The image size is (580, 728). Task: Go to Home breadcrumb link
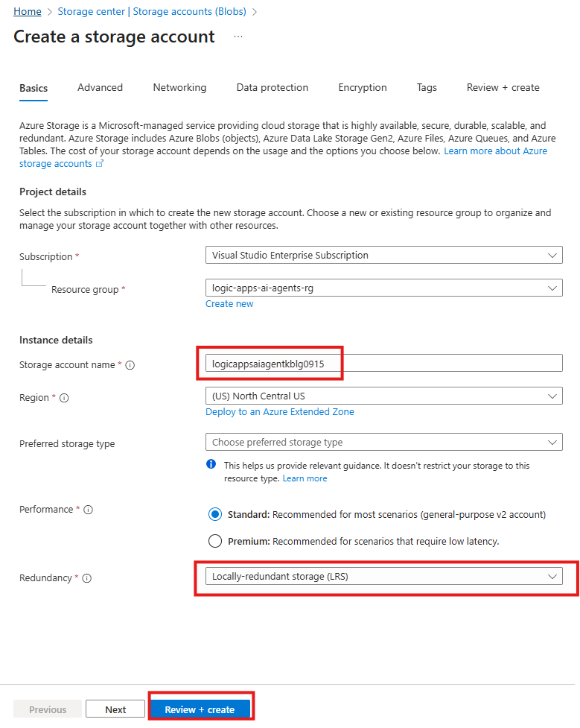click(x=28, y=12)
